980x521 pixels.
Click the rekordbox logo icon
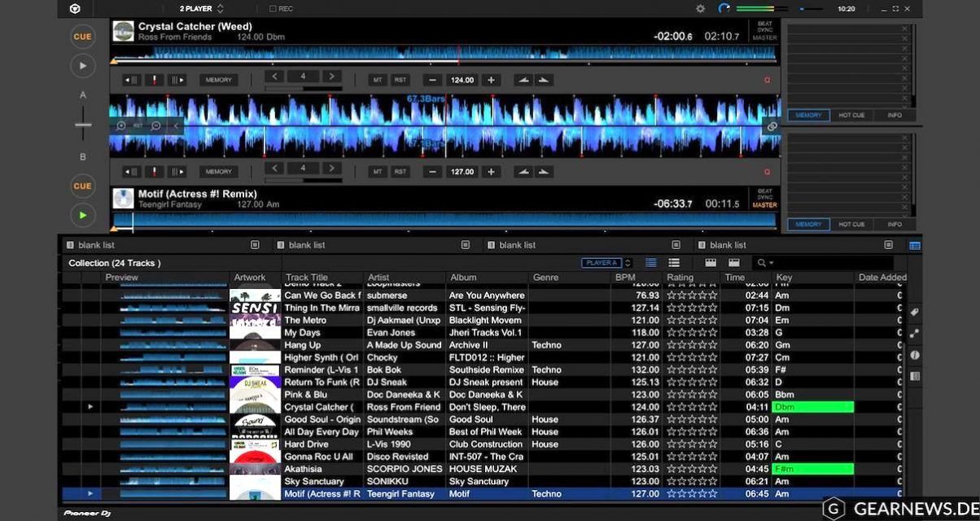(75, 8)
